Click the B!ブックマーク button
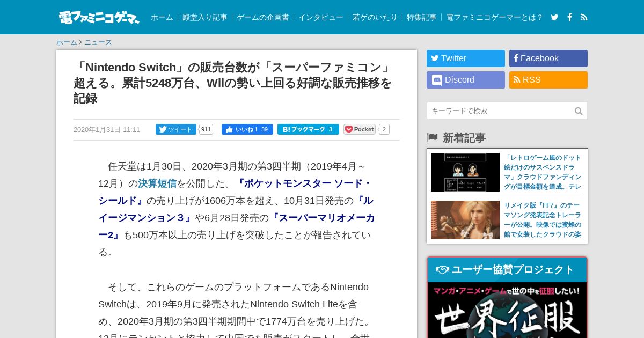The image size is (644, 338). 308,129
